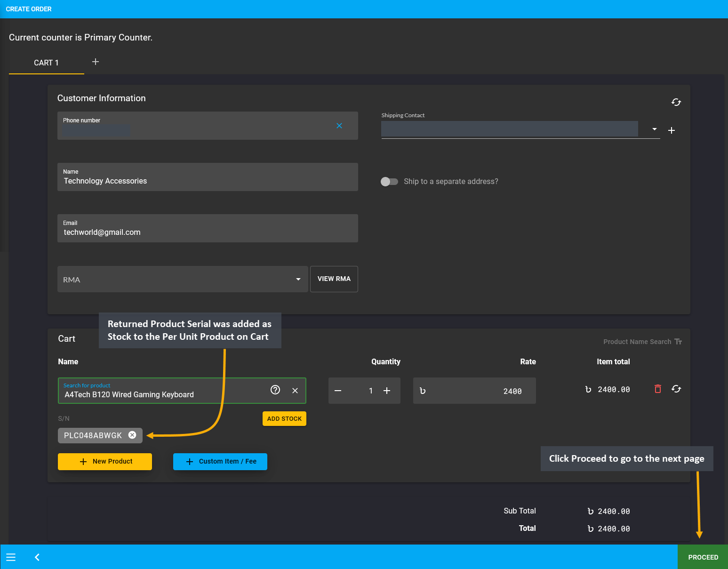This screenshot has height=569, width=728.
Task: Refresh the cart item row
Action: [x=676, y=389]
